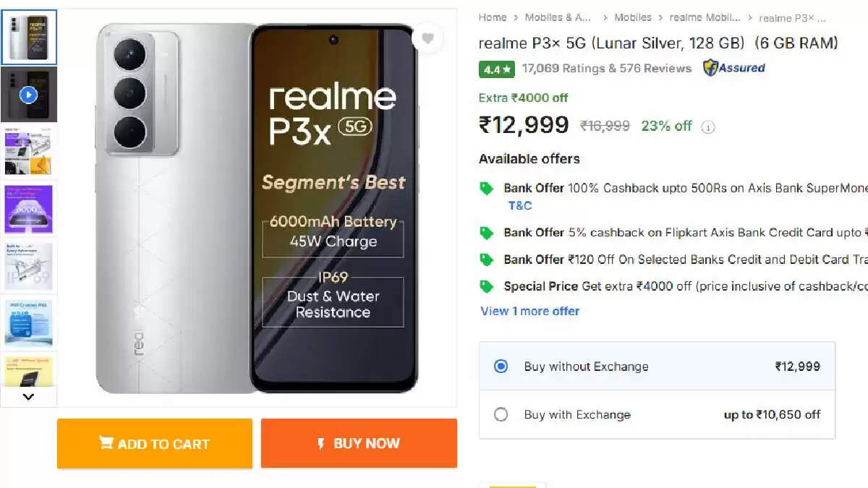The image size is (868, 488).
Task: Click the green tag icon on first Bank Offer
Action: [485, 187]
